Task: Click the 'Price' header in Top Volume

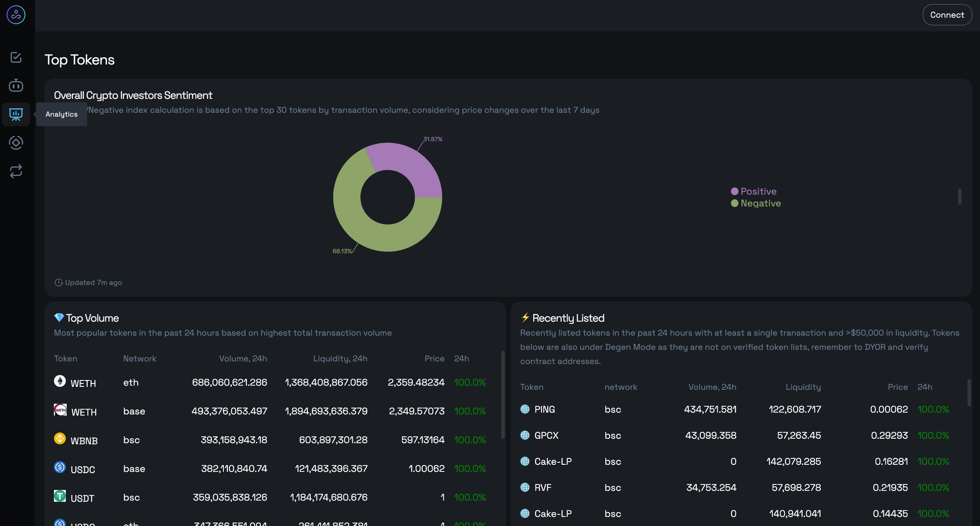Action: coord(435,359)
